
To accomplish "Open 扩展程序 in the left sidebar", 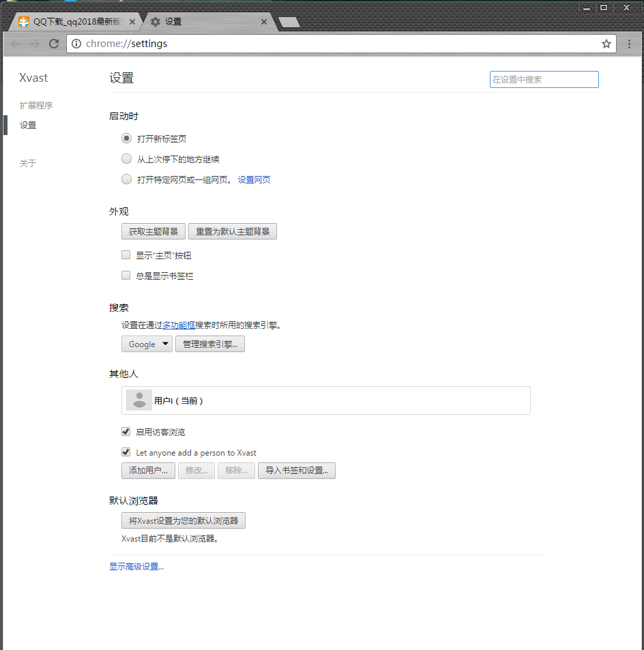I will pos(36,106).
